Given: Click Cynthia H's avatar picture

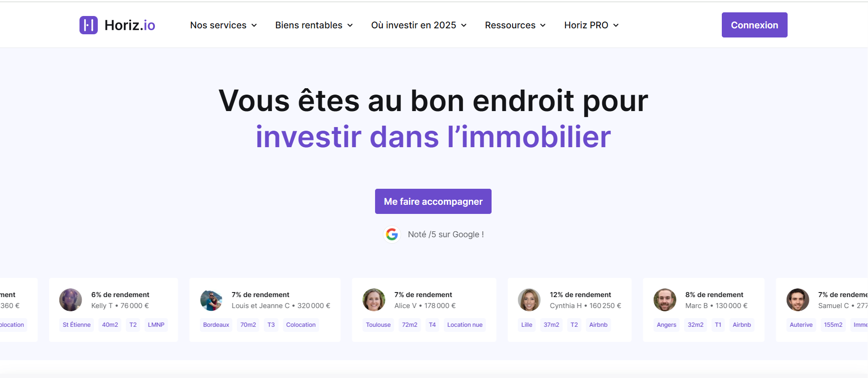Looking at the screenshot, I should [529, 300].
